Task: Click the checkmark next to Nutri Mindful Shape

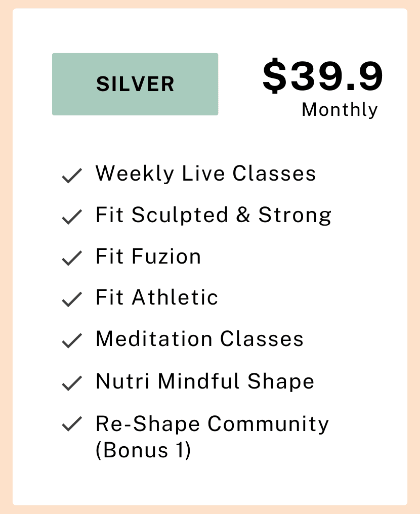Action: click(x=72, y=383)
